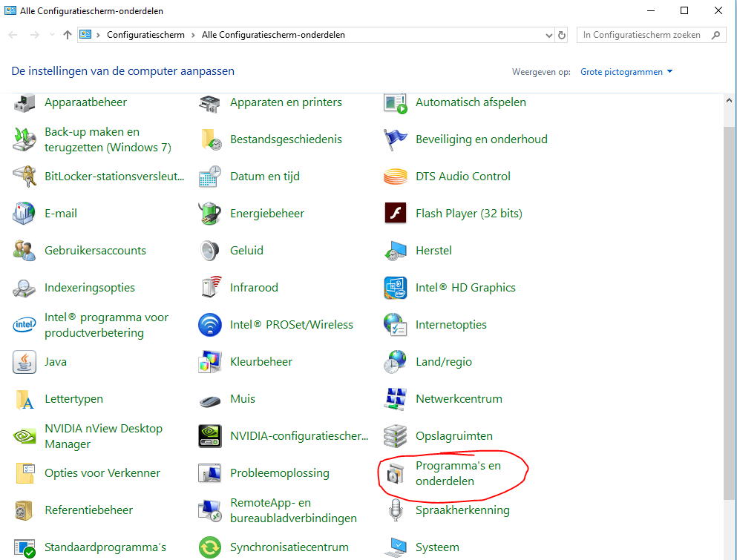
Task: Open the Infrarood icon
Action: 209,288
